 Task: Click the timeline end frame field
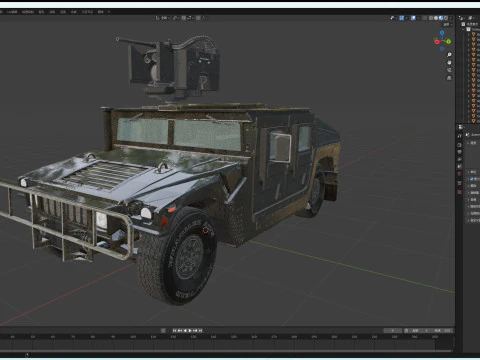443,331
